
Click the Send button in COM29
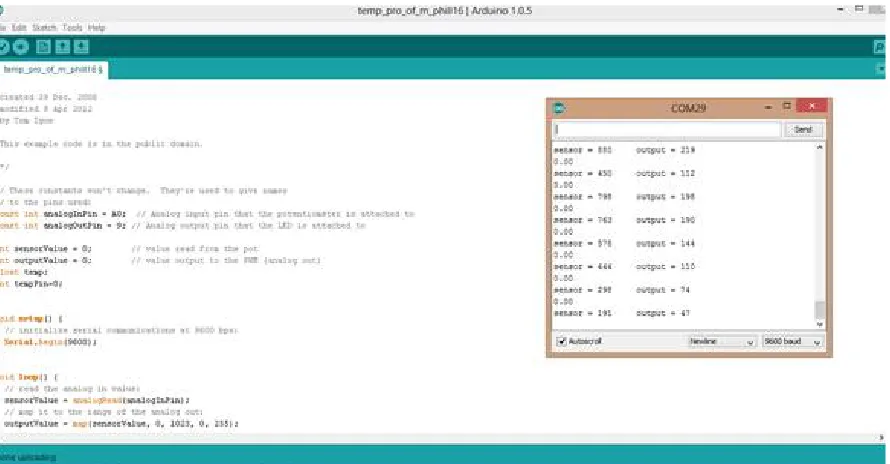pyautogui.click(x=803, y=129)
